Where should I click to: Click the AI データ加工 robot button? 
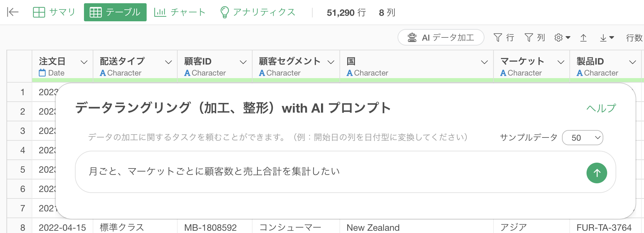tap(441, 37)
